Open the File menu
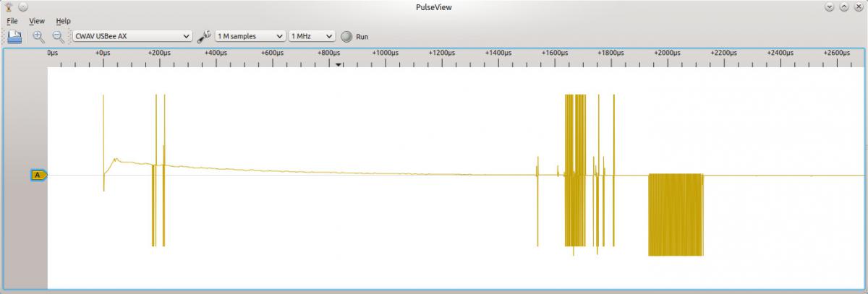 (12, 21)
